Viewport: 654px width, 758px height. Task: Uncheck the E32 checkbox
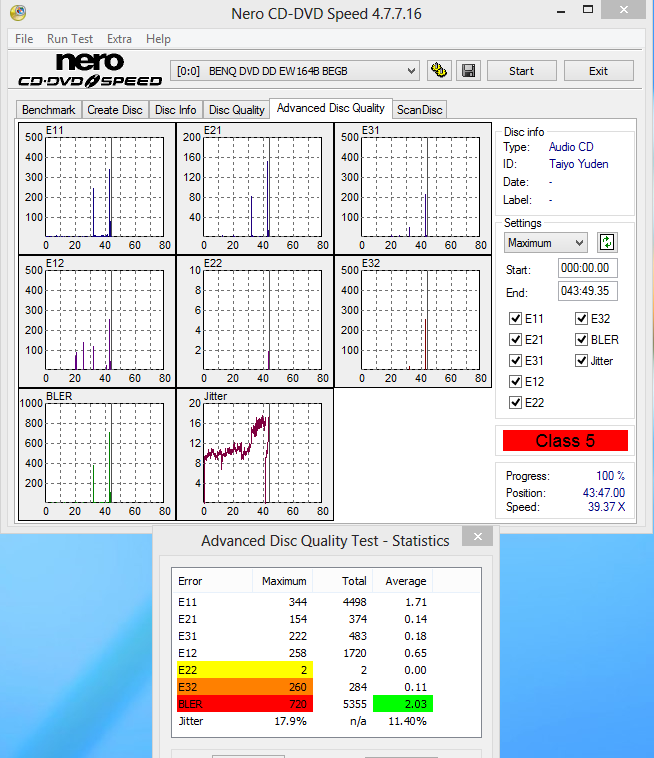[x=581, y=319]
